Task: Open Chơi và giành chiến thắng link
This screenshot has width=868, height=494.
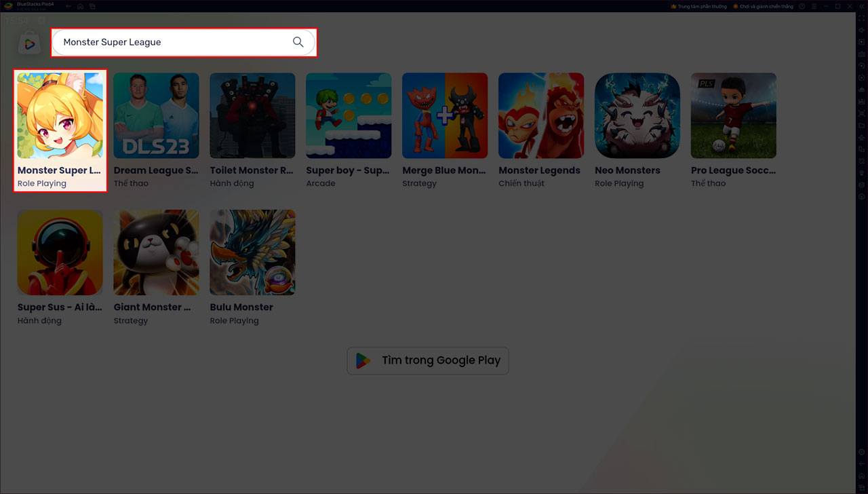Action: click(763, 6)
